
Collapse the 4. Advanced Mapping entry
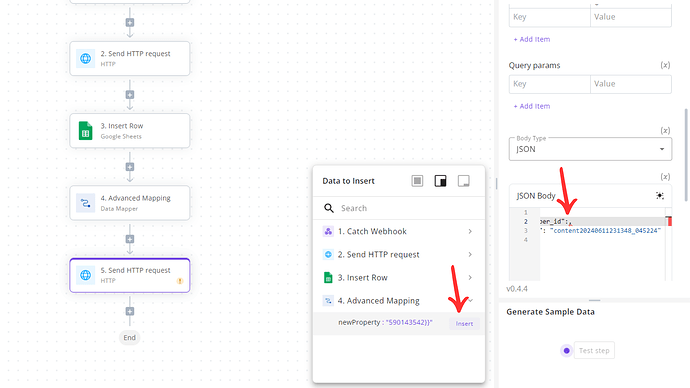pos(399,301)
